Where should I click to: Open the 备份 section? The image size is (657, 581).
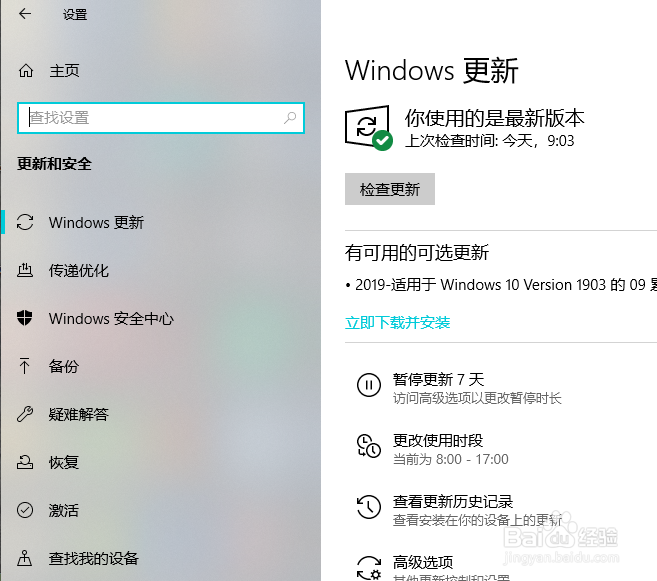(64, 366)
